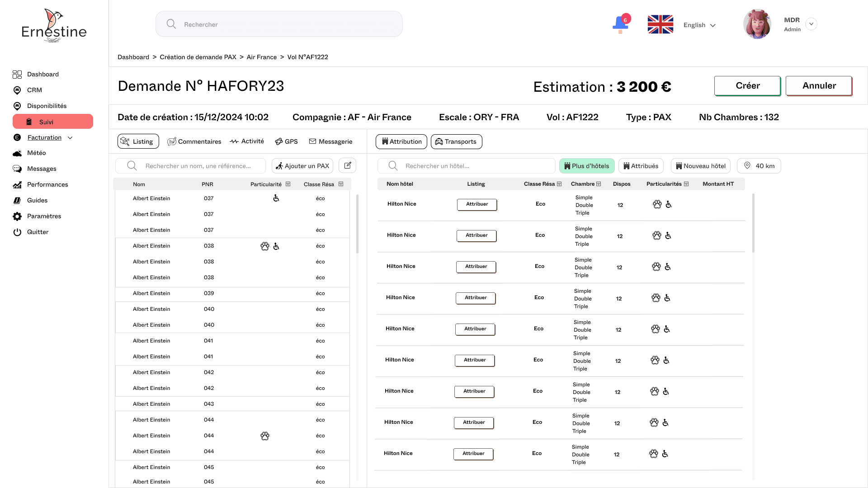Click the Créer button
Screen dimensions: 868x488
747,85
